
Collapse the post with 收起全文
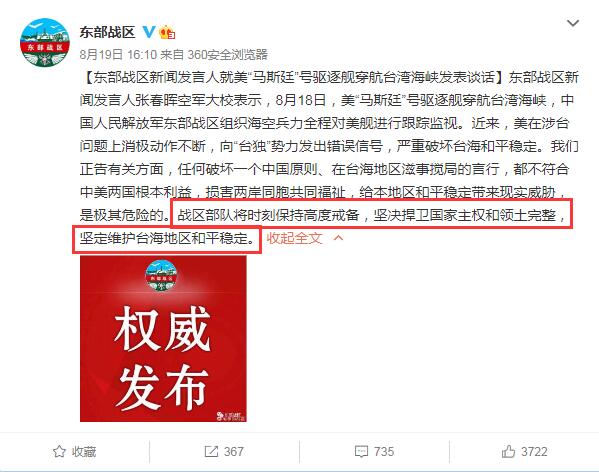click(x=294, y=238)
